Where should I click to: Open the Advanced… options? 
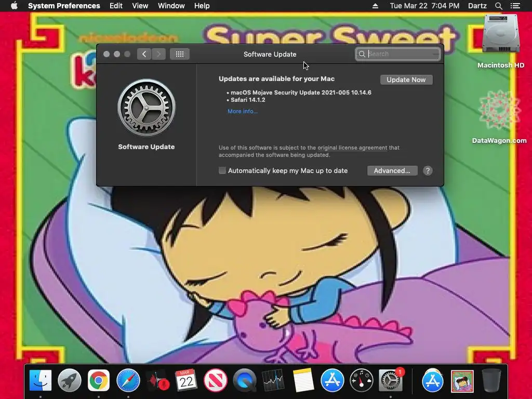[392, 170]
